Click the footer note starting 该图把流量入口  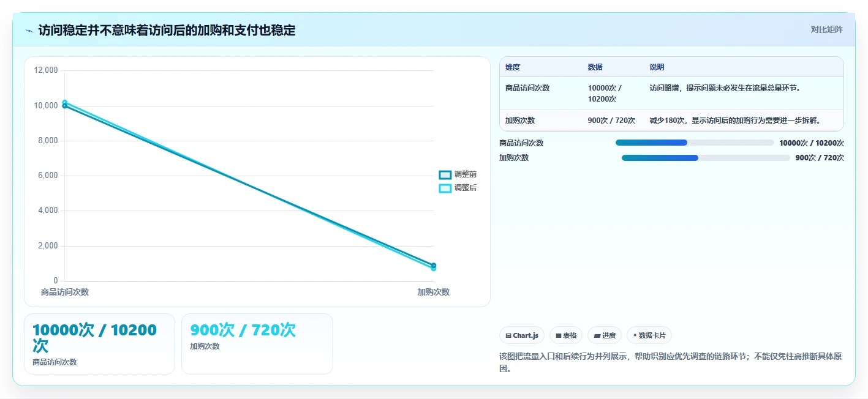tap(671, 362)
